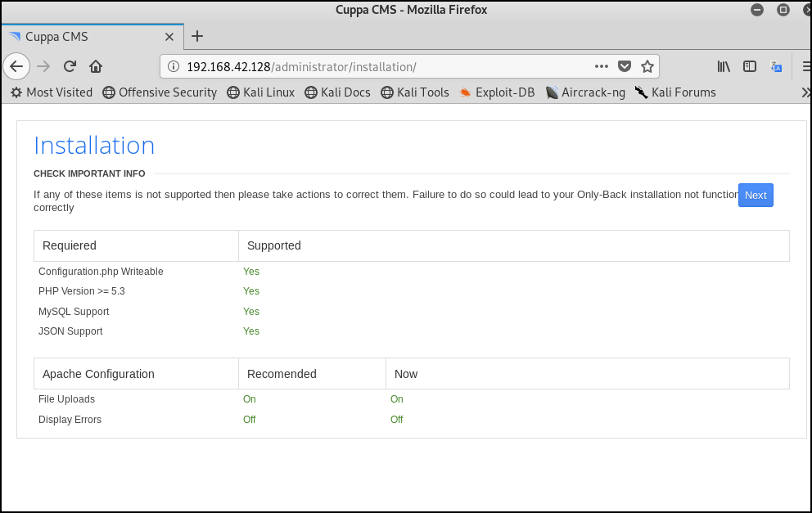Click the Configuration.php Writeable row label

(101, 272)
